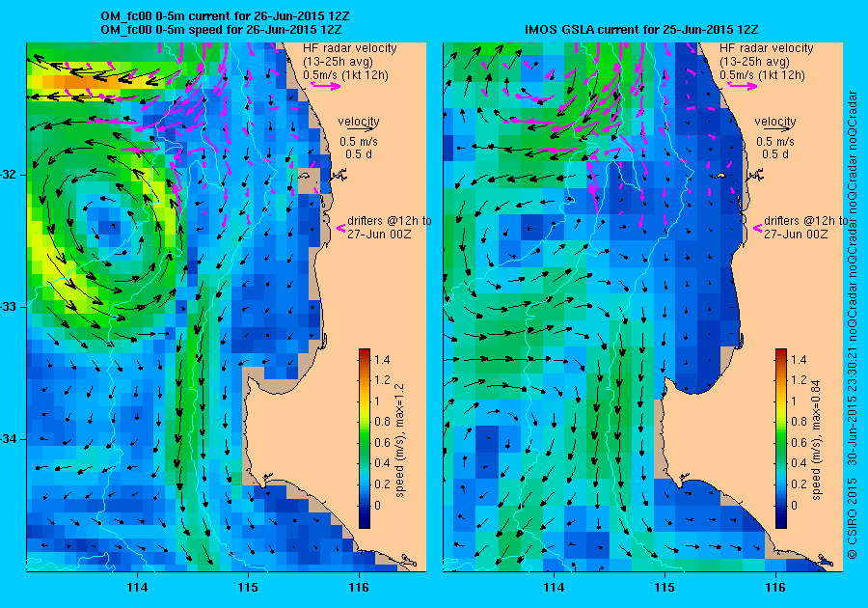Image resolution: width=868 pixels, height=608 pixels.
Task: Click the 116 longitude label under left map
Action: point(359,588)
